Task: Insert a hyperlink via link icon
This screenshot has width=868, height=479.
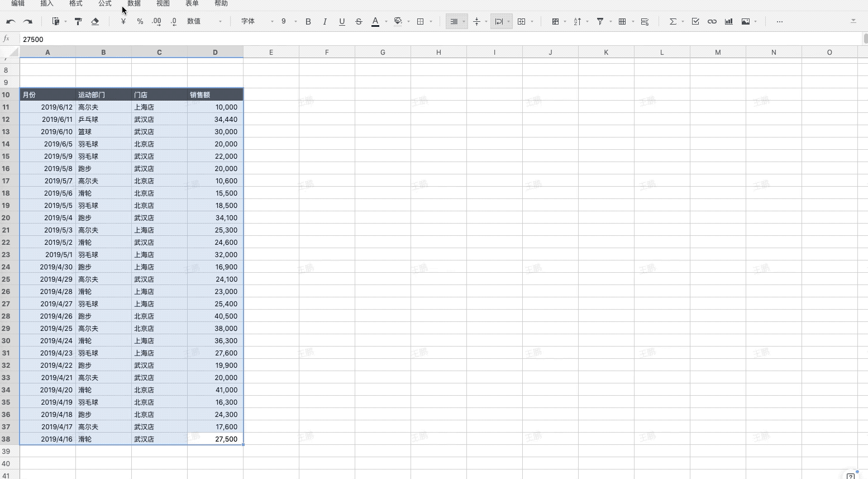Action: [712, 22]
